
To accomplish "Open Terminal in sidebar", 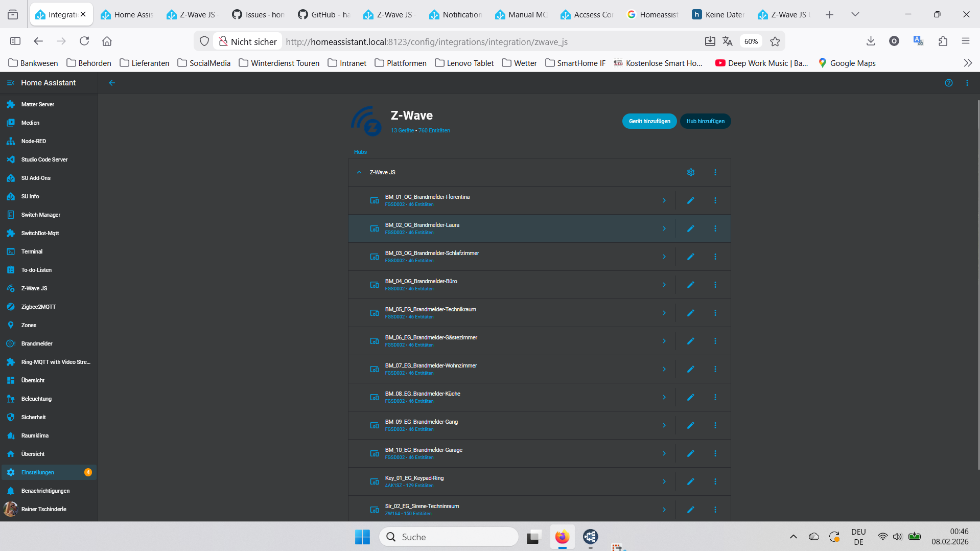I will pyautogui.click(x=49, y=251).
